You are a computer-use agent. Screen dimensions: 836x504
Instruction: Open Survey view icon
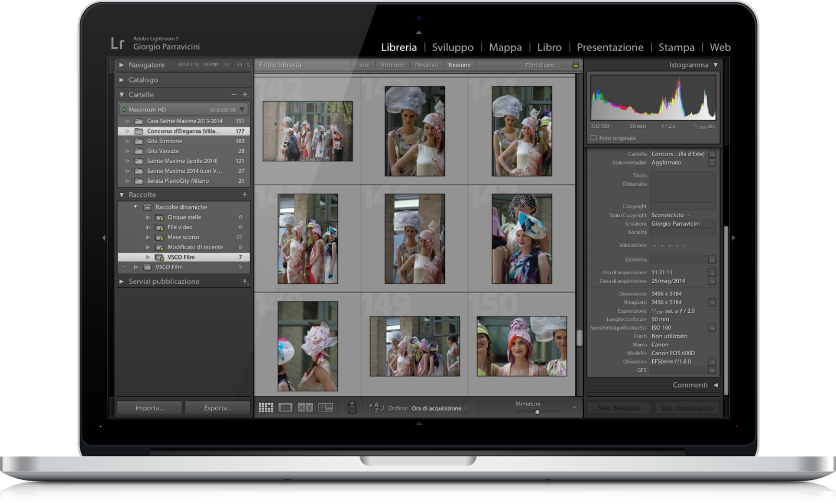coord(326,408)
